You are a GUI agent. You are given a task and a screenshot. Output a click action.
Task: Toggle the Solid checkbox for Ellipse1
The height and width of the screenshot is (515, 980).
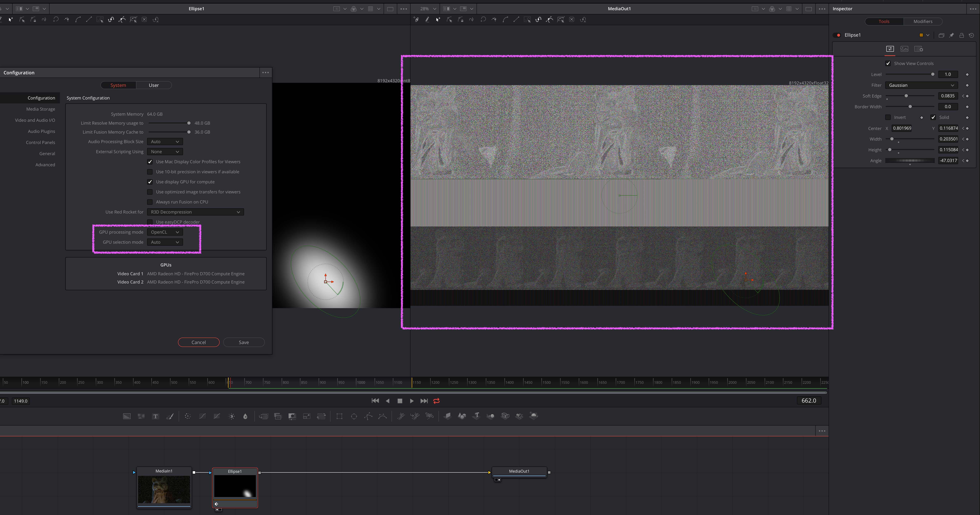[933, 117]
